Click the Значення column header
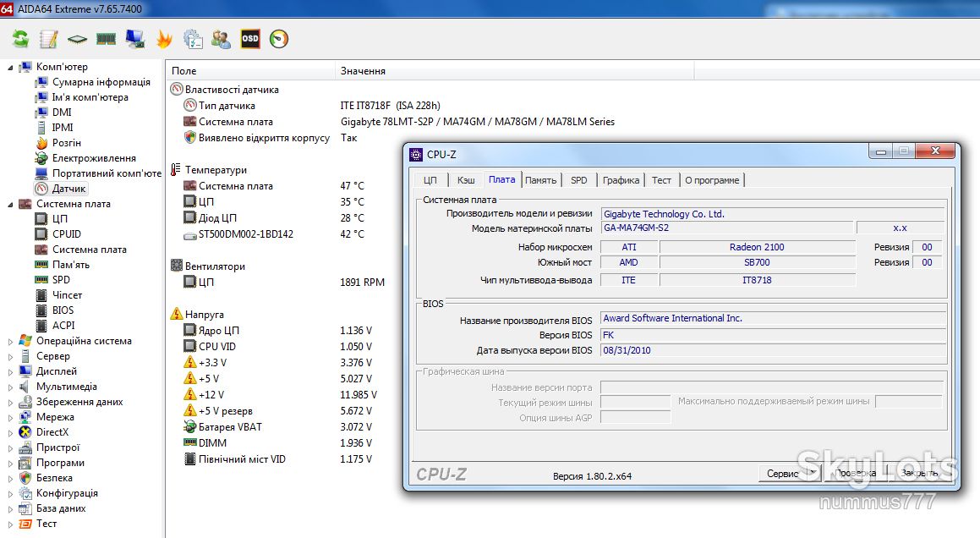The image size is (980, 538). 514,71
